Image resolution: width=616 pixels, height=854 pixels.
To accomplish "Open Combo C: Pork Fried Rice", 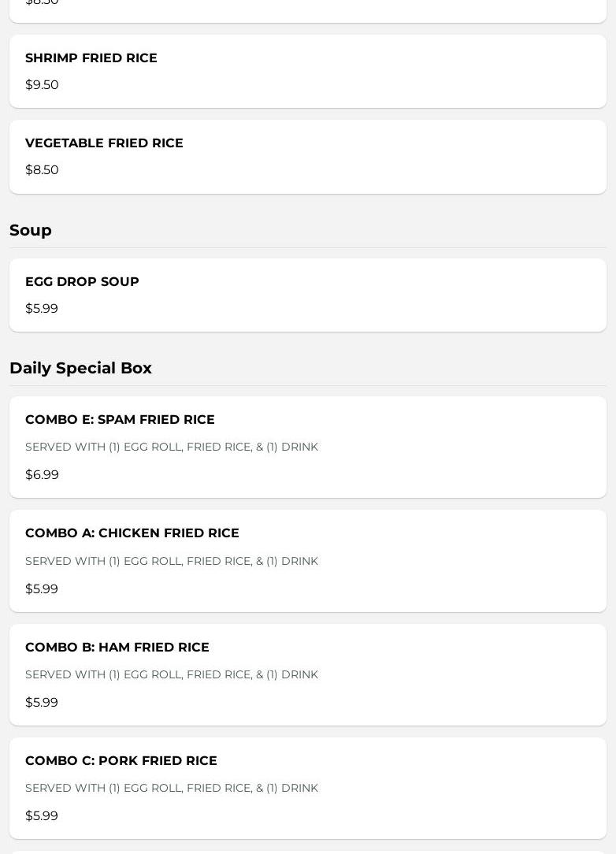I will pyautogui.click(x=308, y=788).
